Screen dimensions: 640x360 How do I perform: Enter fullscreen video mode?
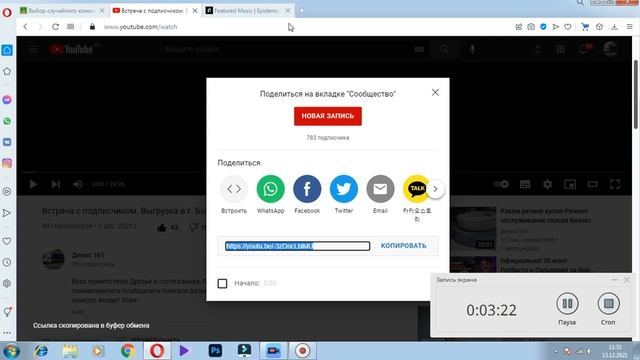click(x=615, y=184)
